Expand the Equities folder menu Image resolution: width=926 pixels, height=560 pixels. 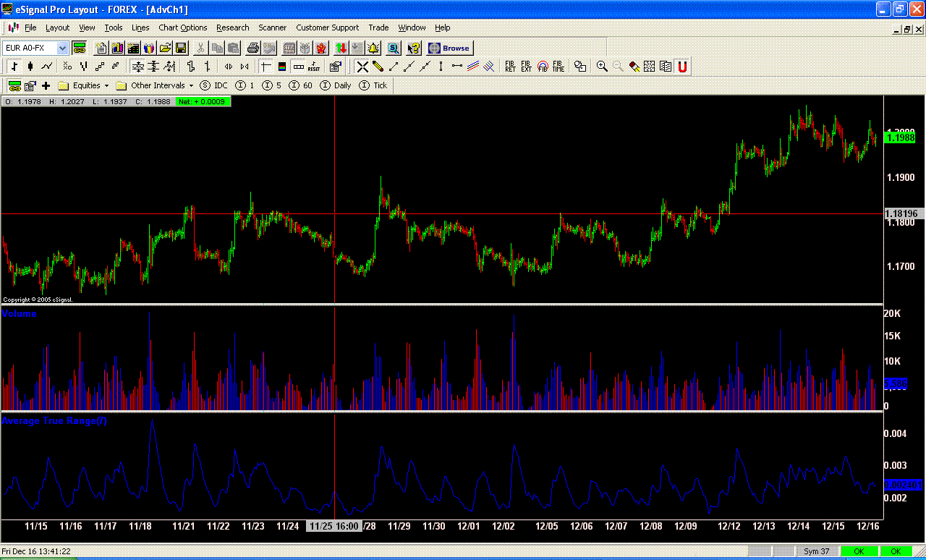[83, 85]
